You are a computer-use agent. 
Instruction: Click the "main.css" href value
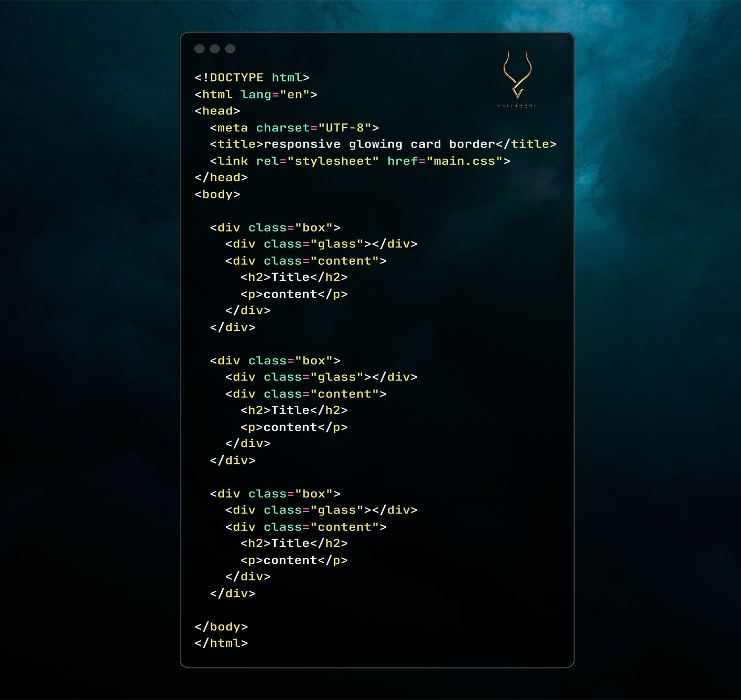point(464,161)
